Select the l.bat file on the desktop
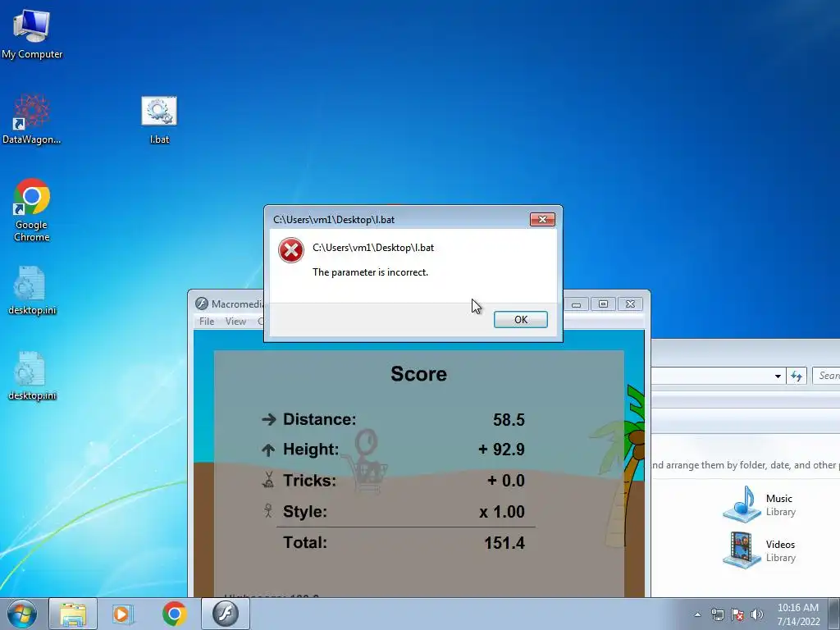The height and width of the screenshot is (630, 840). [x=159, y=120]
